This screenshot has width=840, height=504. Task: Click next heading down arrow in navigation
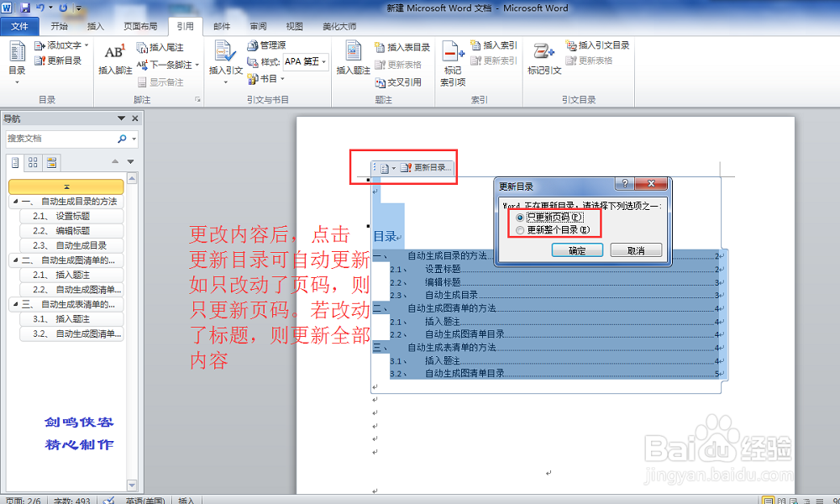tap(130, 161)
